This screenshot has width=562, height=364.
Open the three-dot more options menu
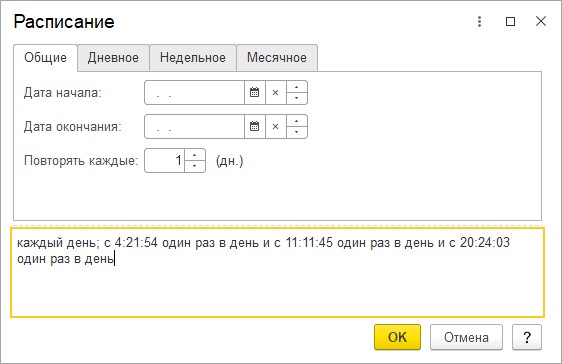[480, 21]
